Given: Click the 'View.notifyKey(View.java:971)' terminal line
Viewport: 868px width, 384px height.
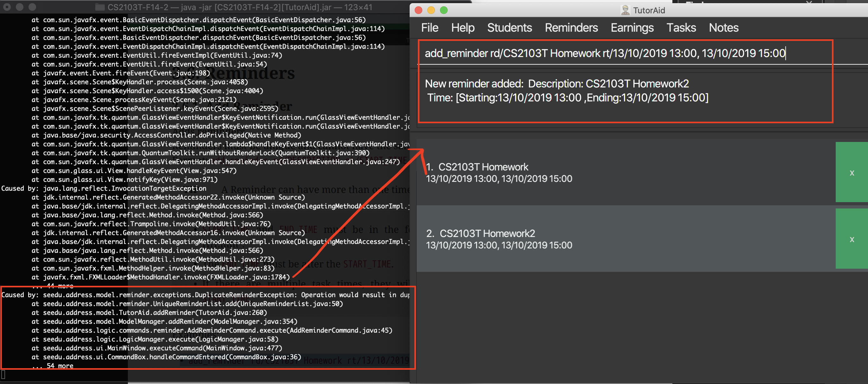Looking at the screenshot, I should pos(125,179).
